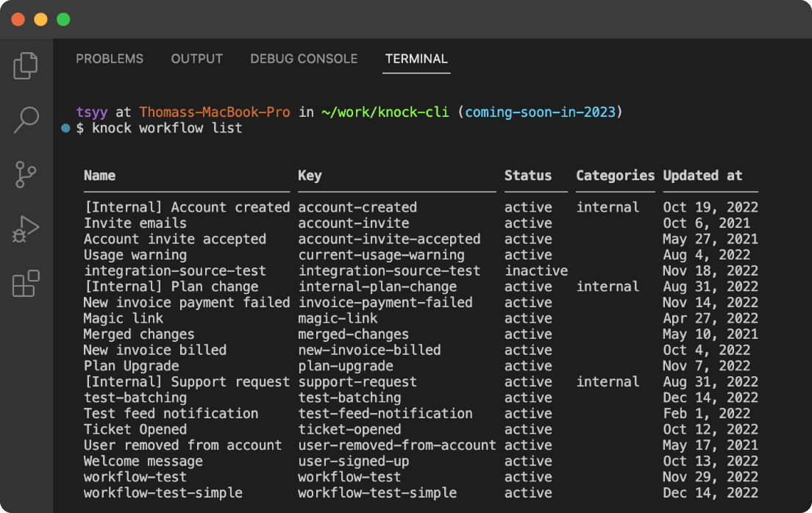This screenshot has width=812, height=513.
Task: Click the Name column header
Action: 99,175
